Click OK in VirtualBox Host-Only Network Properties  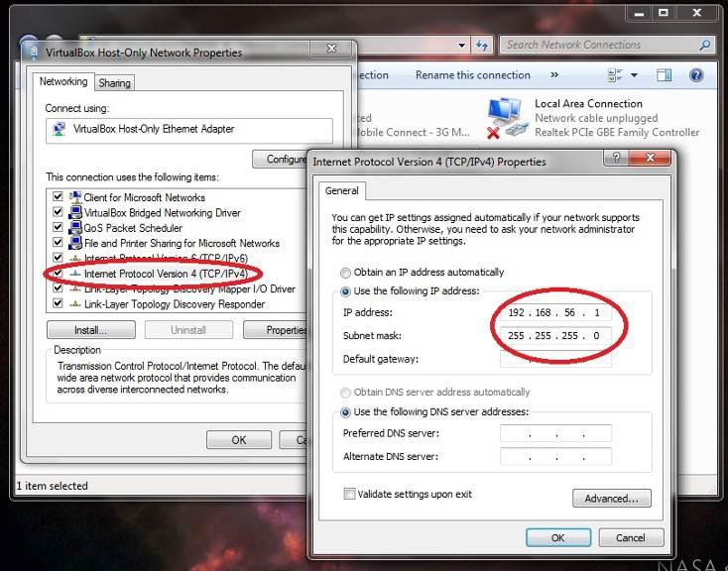click(x=239, y=439)
